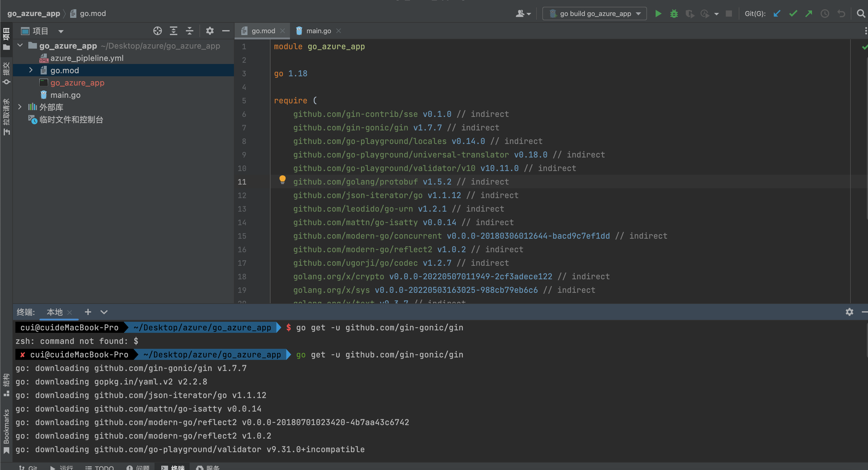This screenshot has width=868, height=470.
Task: Click the go 1.18 version line
Action: [291, 74]
